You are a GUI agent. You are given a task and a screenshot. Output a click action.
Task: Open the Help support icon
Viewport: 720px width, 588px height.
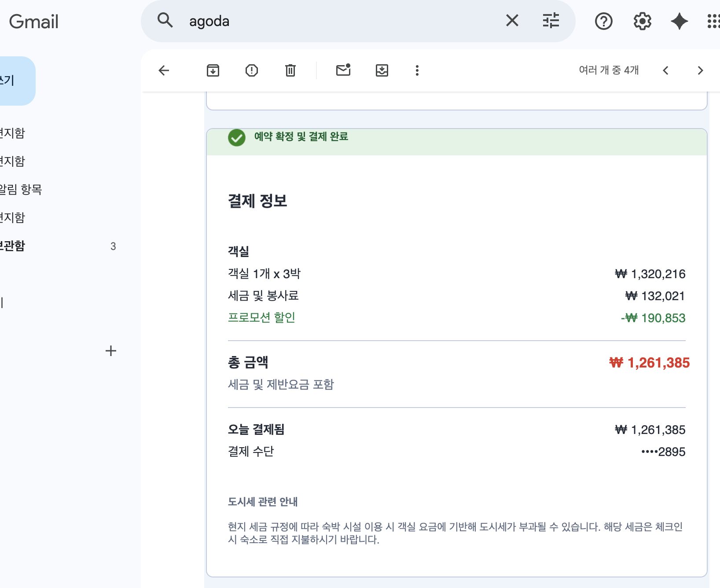tap(604, 21)
